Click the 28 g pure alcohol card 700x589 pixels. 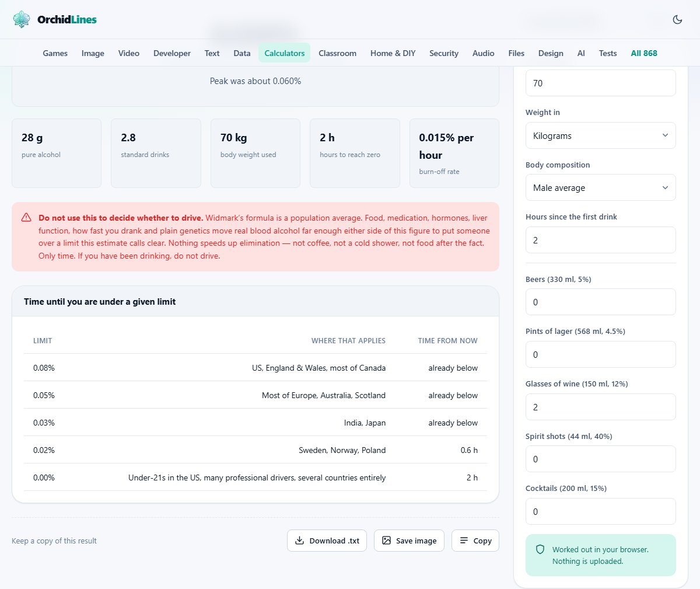point(57,154)
